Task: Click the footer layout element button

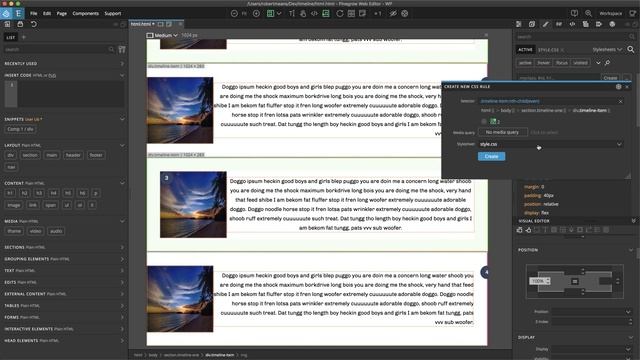Action: click(96, 155)
